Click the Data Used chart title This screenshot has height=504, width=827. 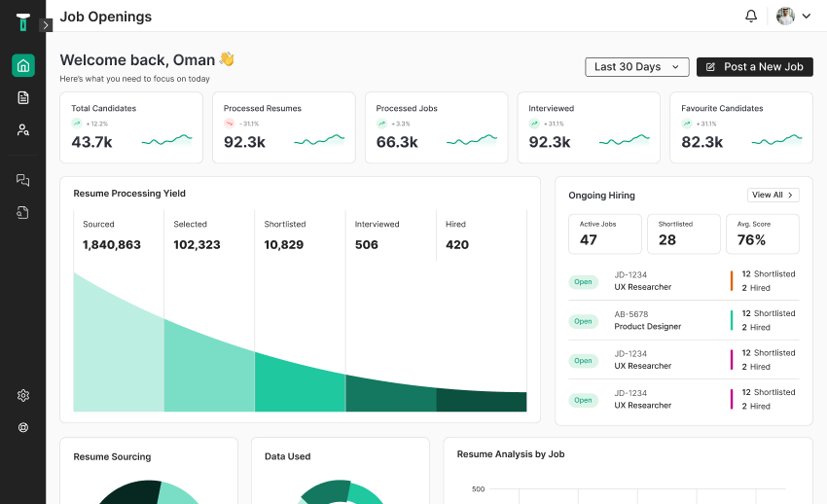point(287,456)
